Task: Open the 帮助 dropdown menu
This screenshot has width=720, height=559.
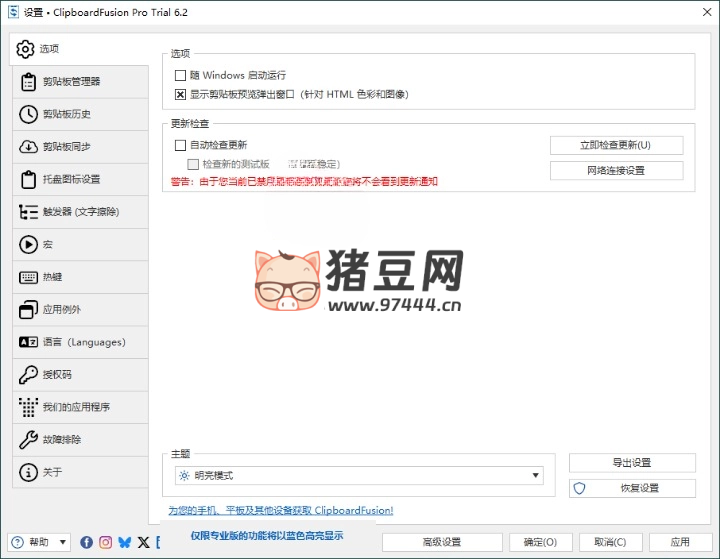Action: tap(39, 542)
